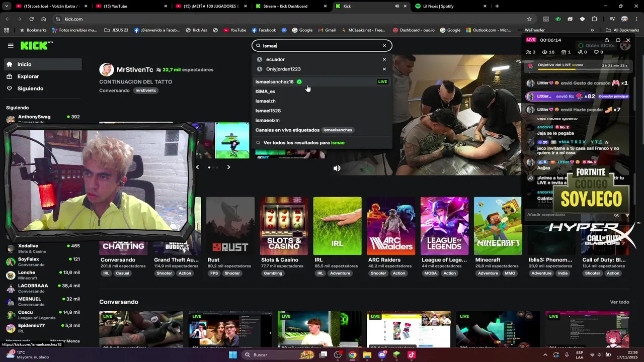The image size is (644, 362).
Task: Open the All Bookmarks folder
Action: pyautogui.click(x=622, y=30)
